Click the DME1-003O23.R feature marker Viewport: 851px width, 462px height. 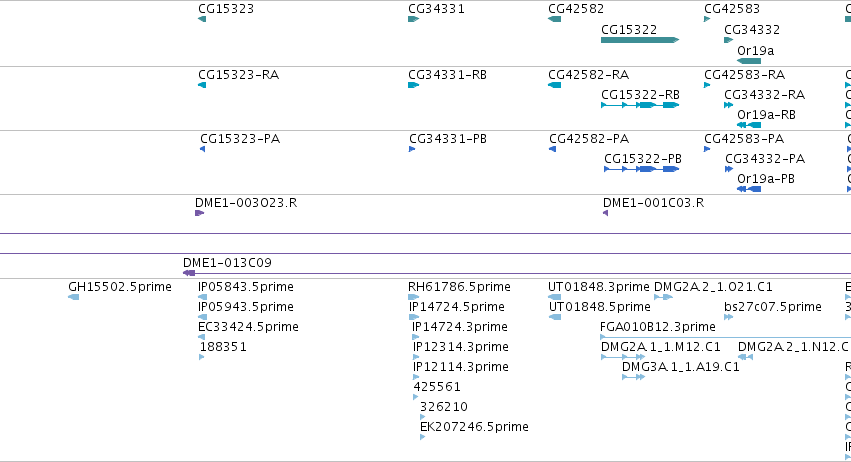[199, 213]
